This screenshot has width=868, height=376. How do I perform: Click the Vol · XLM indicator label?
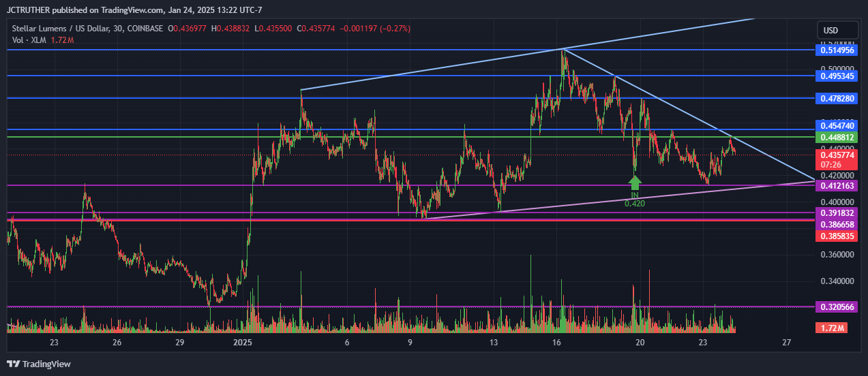click(29, 40)
